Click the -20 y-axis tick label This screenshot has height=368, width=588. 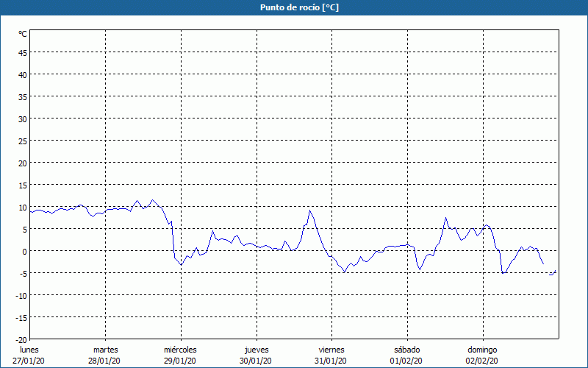[x=21, y=339]
